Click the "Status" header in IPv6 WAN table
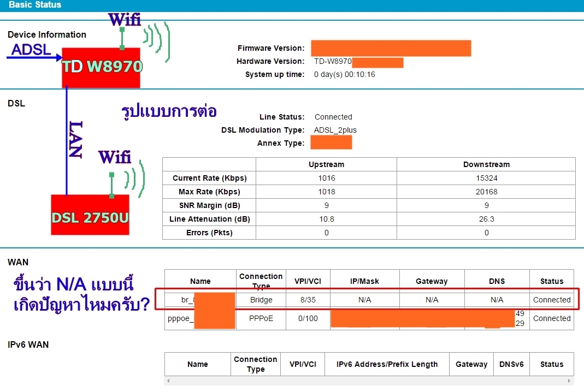 pyautogui.click(x=552, y=364)
